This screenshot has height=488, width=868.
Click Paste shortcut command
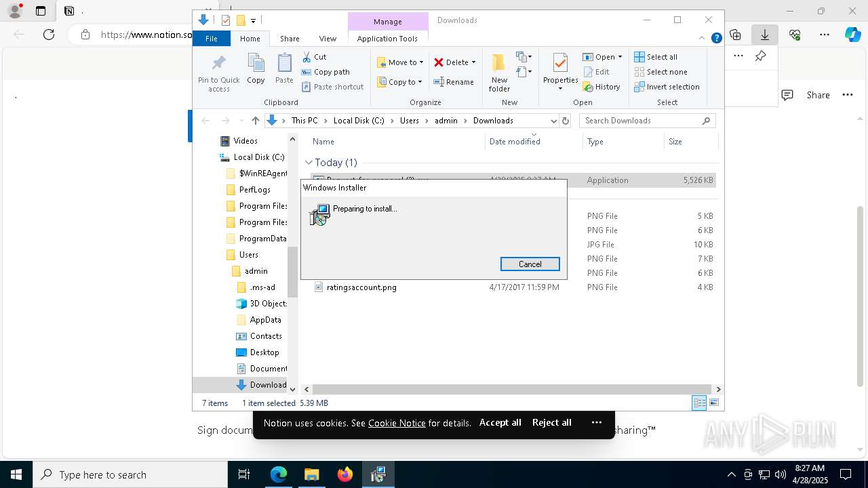click(332, 87)
